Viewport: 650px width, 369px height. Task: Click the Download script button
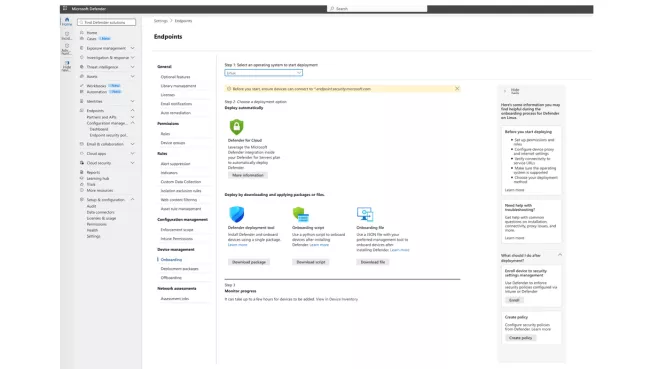click(311, 262)
